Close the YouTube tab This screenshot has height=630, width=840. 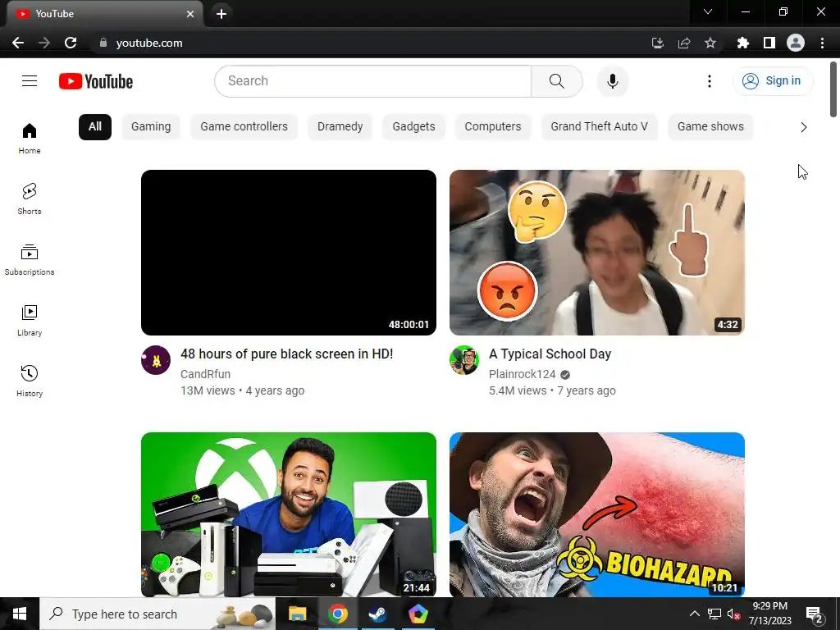(x=190, y=14)
